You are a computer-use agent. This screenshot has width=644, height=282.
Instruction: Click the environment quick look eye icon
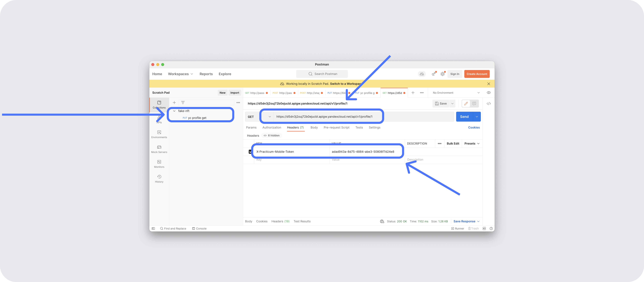pos(488,93)
